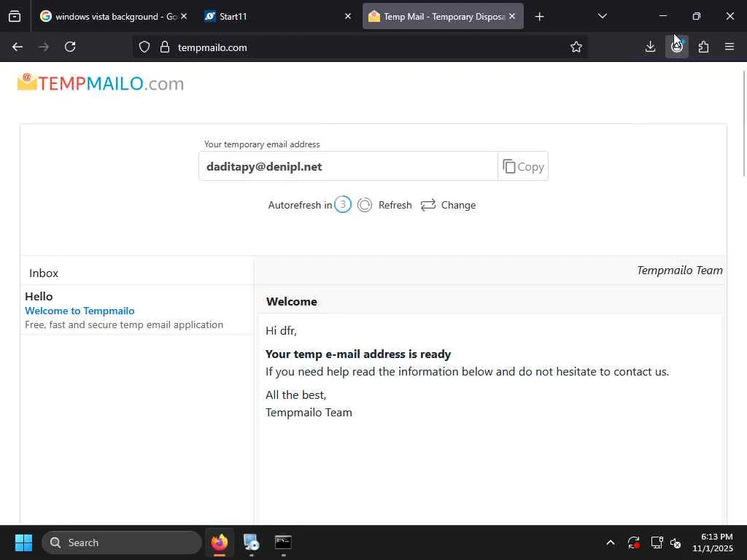Screen dimensions: 747x560
Task: Click the Welcome to Tempmailo subject
Action: pyautogui.click(x=80, y=311)
